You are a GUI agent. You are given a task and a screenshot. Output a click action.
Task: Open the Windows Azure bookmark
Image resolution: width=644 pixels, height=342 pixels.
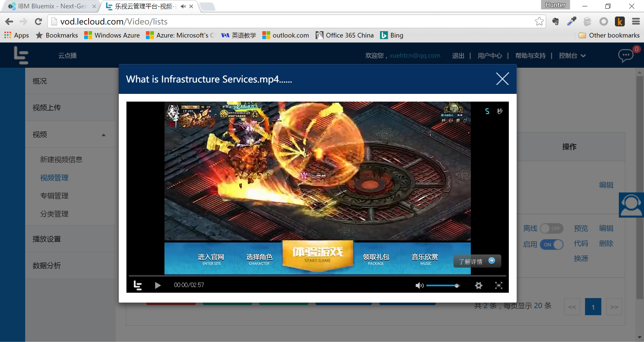(112, 35)
